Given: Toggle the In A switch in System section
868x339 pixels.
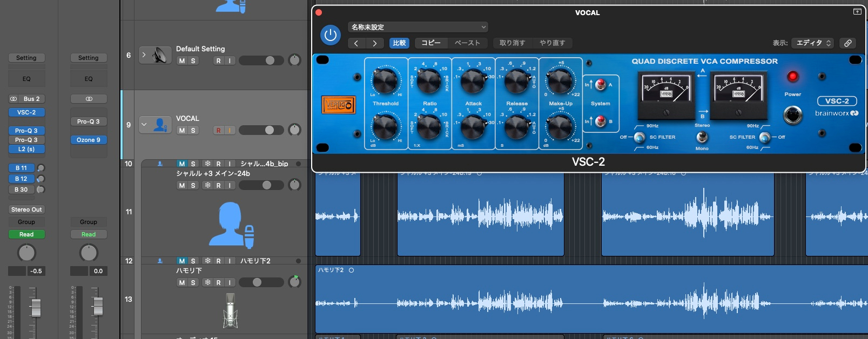Looking at the screenshot, I should 600,85.
